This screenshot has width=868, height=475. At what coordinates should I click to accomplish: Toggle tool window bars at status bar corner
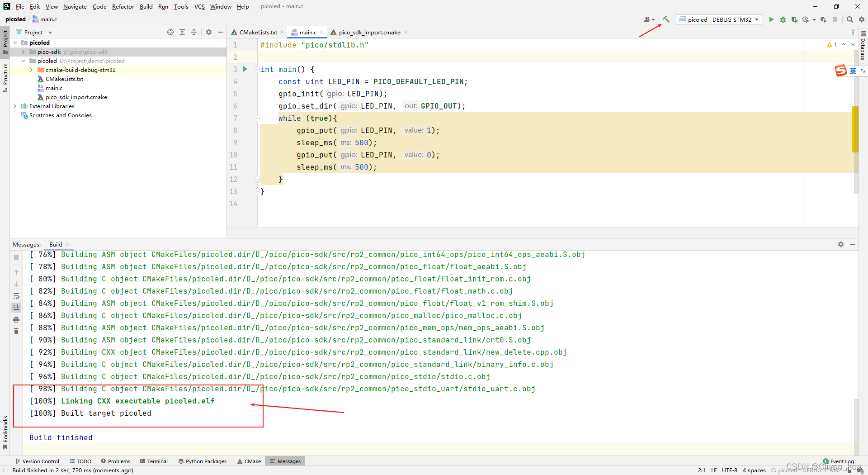pos(5,470)
